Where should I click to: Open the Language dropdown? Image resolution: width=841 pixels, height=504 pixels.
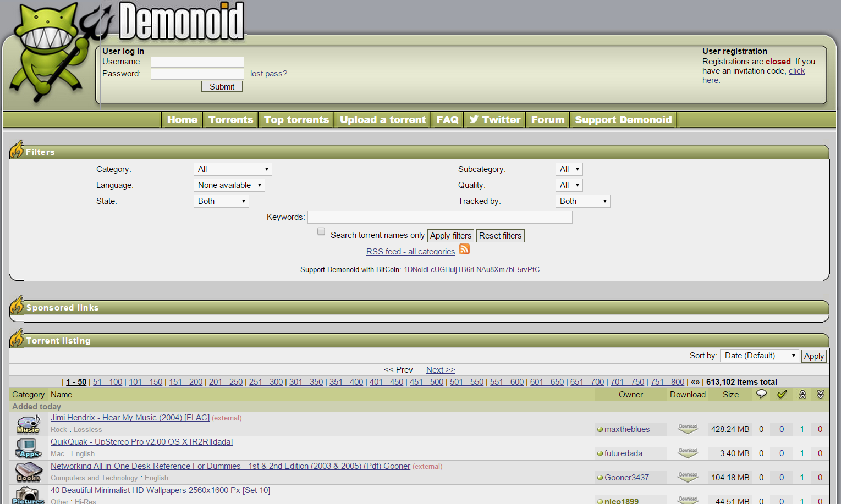[229, 185]
